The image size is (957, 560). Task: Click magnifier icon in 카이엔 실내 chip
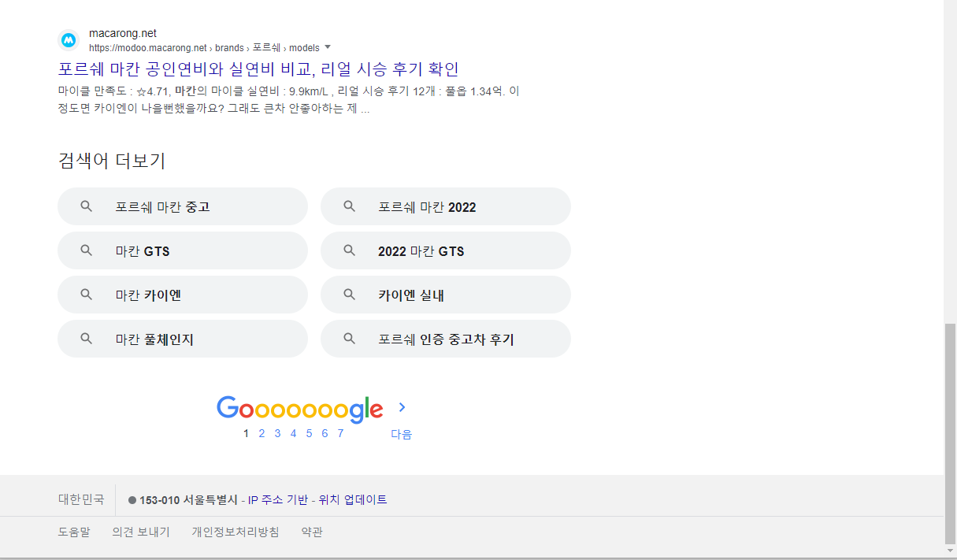[x=350, y=295]
